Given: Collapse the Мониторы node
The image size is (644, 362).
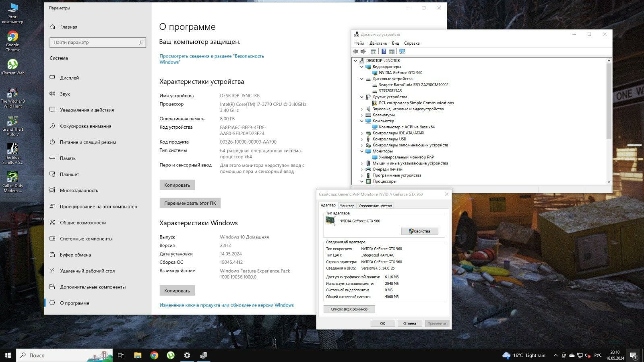Looking at the screenshot, I should coord(361,151).
